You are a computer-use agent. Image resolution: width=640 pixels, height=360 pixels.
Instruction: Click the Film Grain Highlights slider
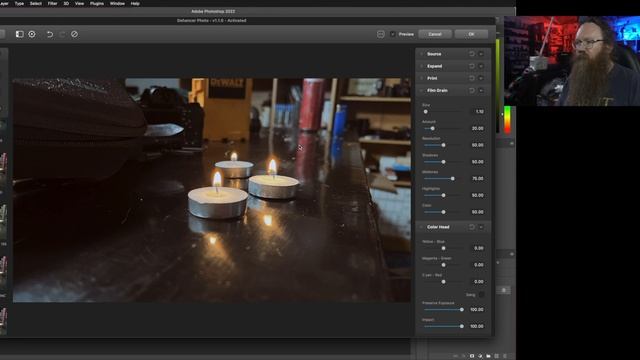click(x=444, y=195)
